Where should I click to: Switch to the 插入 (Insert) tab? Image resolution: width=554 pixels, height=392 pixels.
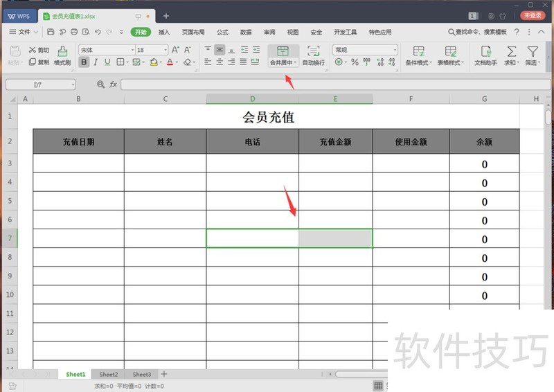tap(164, 32)
